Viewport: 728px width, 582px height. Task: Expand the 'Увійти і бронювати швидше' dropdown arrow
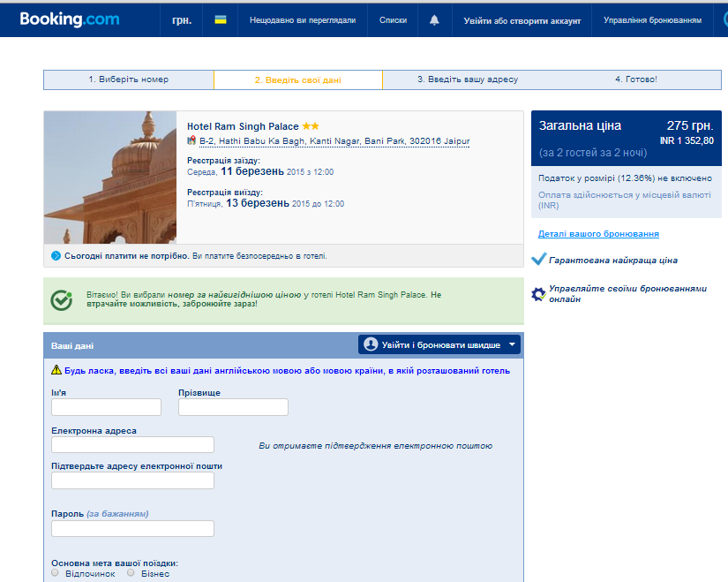[512, 344]
